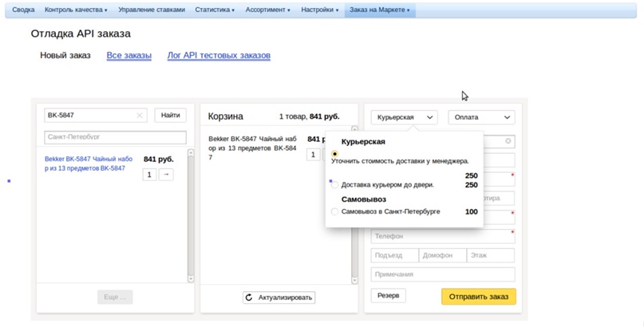
Task: Open the Заказ на Маркете menu
Action: [x=379, y=10]
